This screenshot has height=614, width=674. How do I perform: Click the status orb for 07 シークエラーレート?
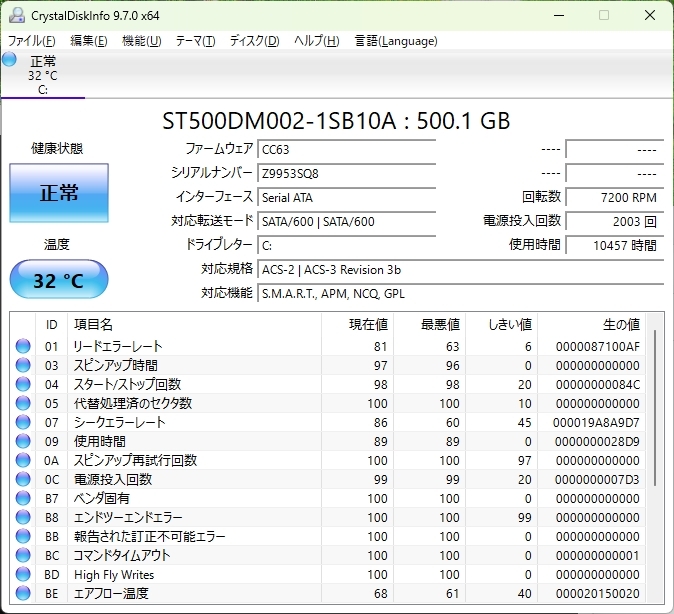23,422
